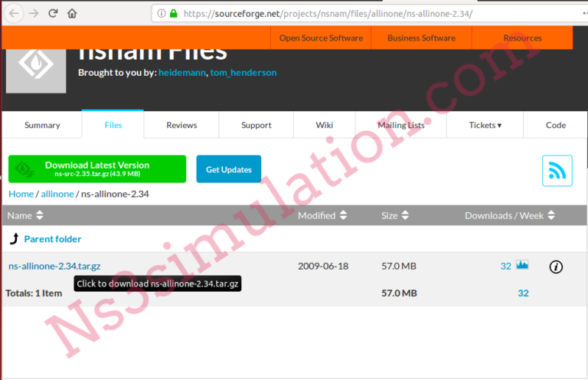Download the ns-allinone-2.34.tar.gz file link
The width and height of the screenshot is (588, 380).
coord(54,266)
